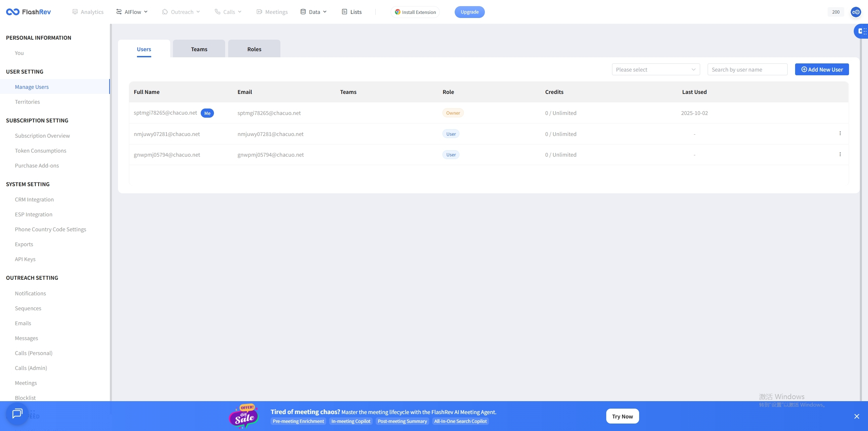
Task: Expand the Data dropdown menu
Action: pyautogui.click(x=314, y=12)
